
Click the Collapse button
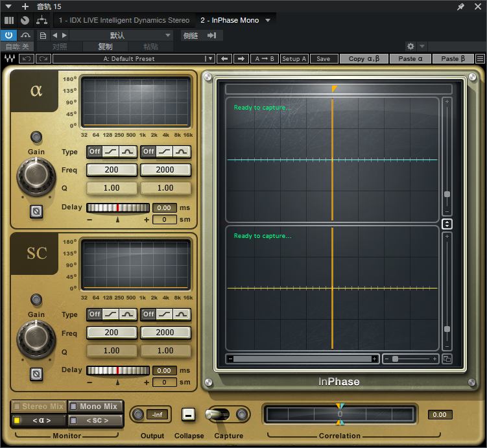(188, 414)
